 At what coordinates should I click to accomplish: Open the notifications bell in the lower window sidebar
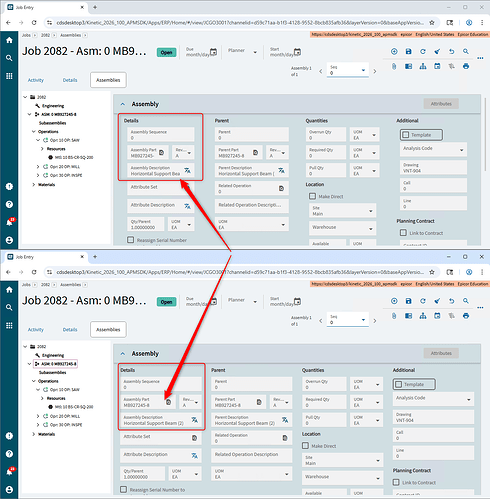click(9, 472)
